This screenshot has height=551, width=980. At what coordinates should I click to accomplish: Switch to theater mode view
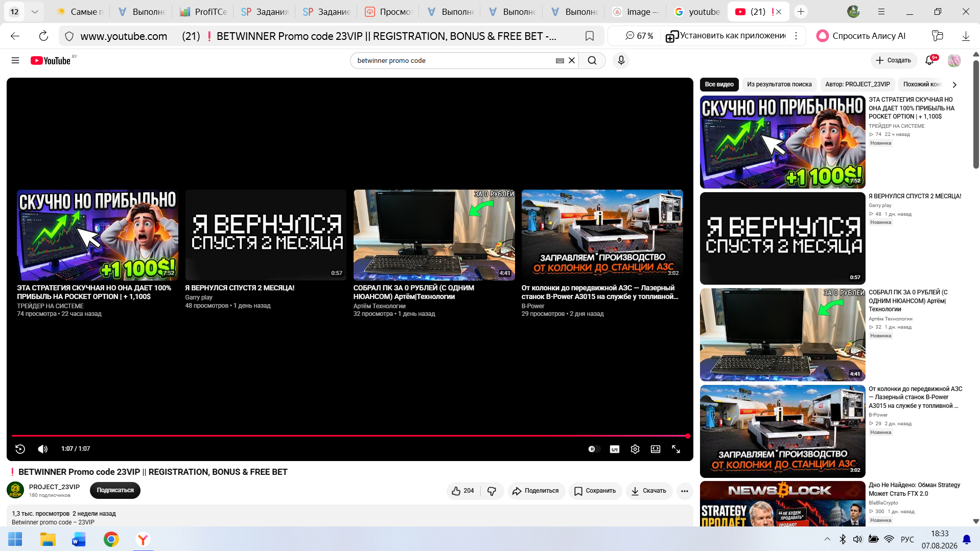point(656,449)
